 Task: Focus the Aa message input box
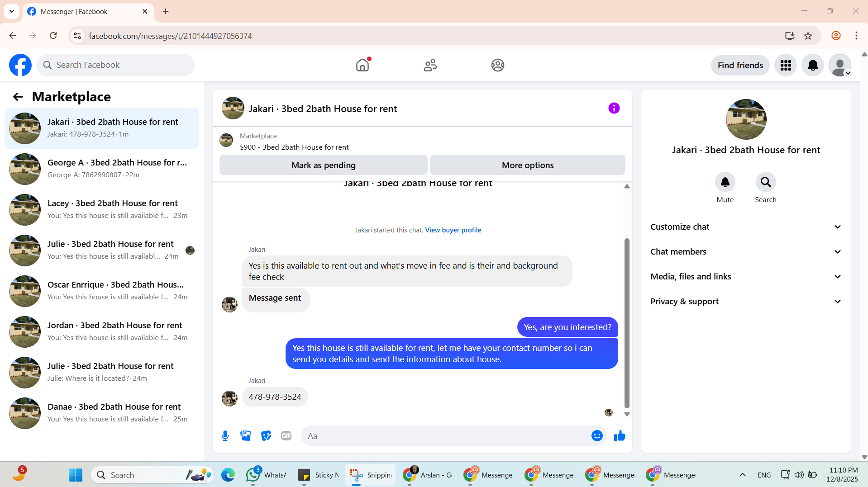click(446, 436)
